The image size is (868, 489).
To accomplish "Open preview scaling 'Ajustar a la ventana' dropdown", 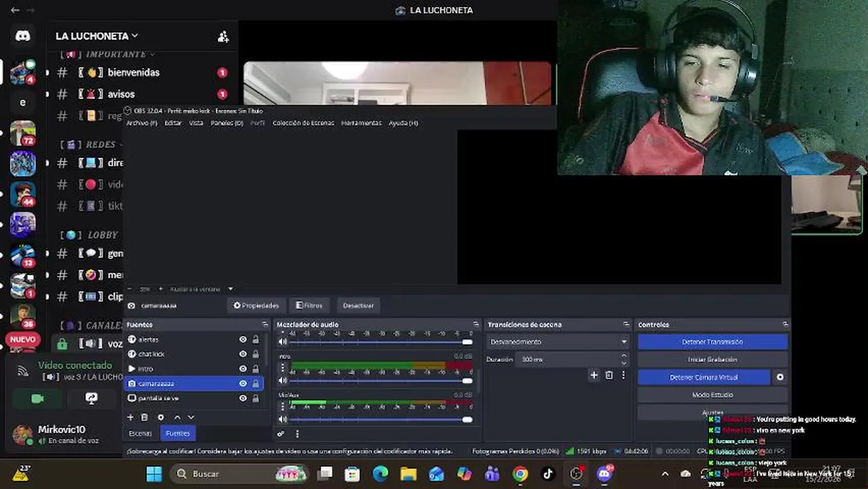I will click(201, 289).
